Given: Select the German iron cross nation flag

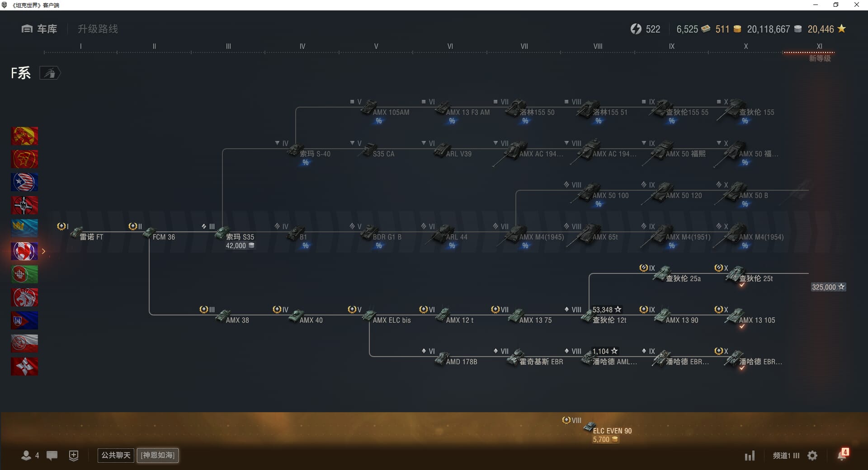Looking at the screenshot, I should coord(24,205).
